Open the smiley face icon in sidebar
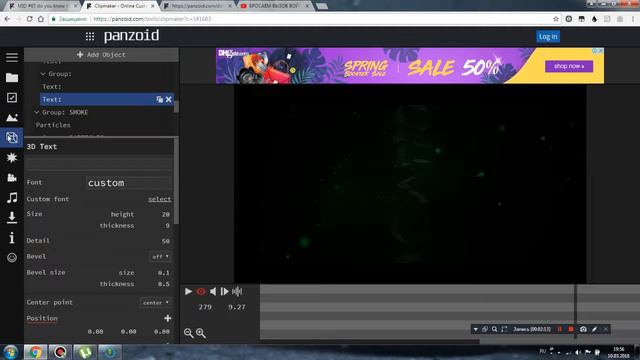 (12, 258)
